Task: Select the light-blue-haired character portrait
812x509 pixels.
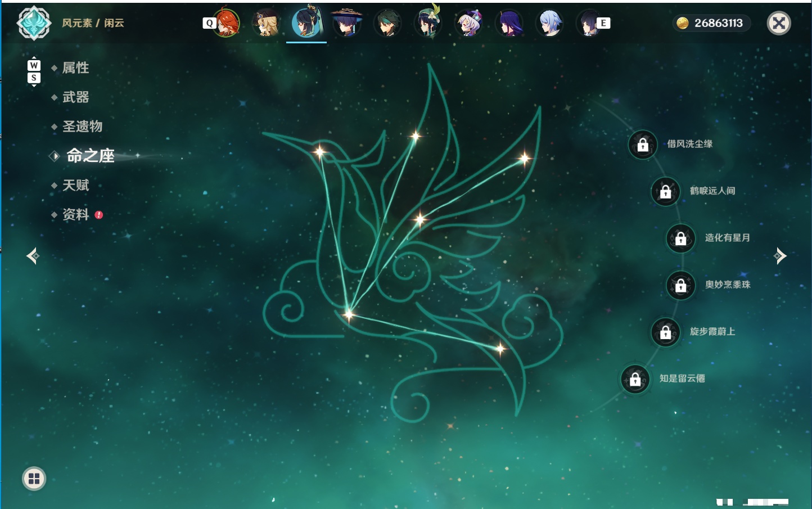Action: tap(549, 23)
